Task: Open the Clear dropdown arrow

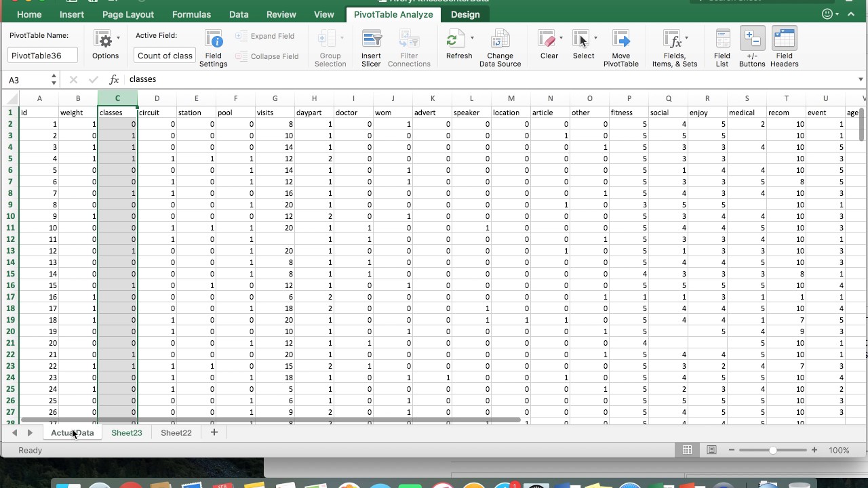Action: pyautogui.click(x=561, y=38)
